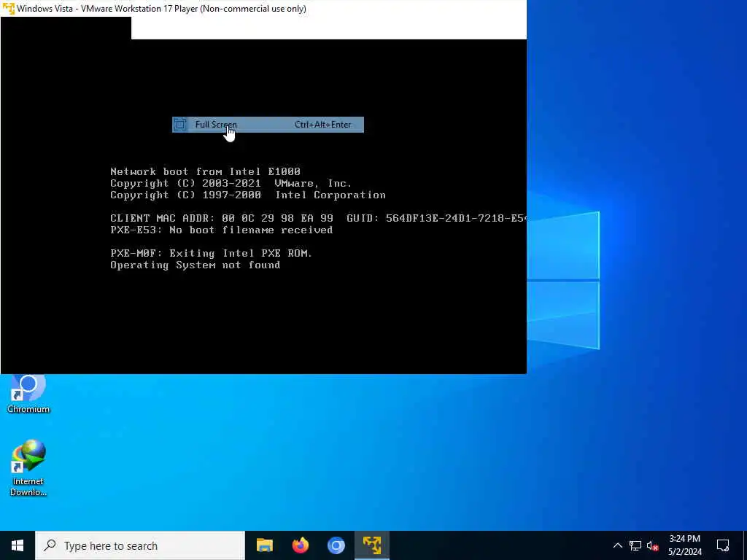Open File Explorer from the taskbar
The height and width of the screenshot is (560, 747).
click(x=264, y=545)
